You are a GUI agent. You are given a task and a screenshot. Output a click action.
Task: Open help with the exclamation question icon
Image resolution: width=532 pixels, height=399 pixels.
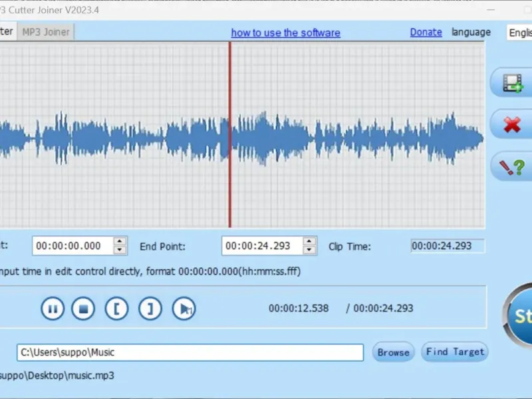coord(512,167)
